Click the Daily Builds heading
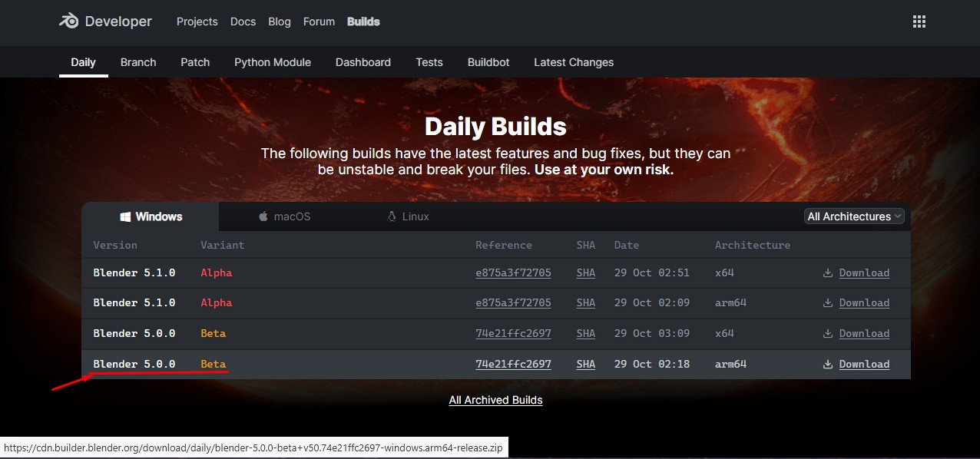The image size is (980, 459). tap(495, 127)
